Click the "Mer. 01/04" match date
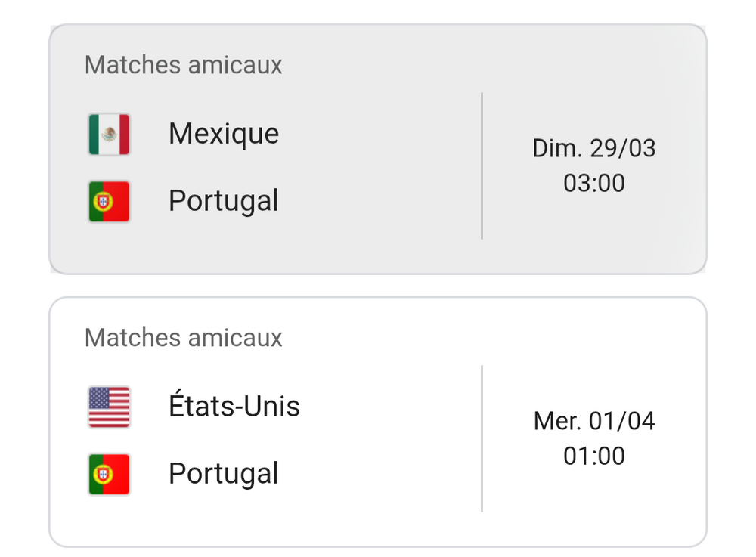The height and width of the screenshot is (557, 756). 594,421
